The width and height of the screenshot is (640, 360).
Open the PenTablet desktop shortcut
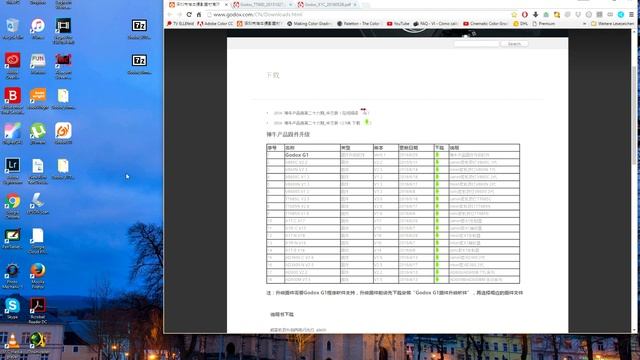(13, 237)
